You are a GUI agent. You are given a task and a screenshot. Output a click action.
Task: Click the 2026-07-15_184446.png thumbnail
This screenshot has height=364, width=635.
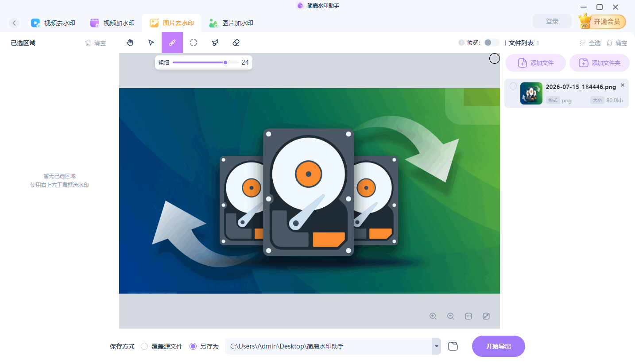(531, 93)
